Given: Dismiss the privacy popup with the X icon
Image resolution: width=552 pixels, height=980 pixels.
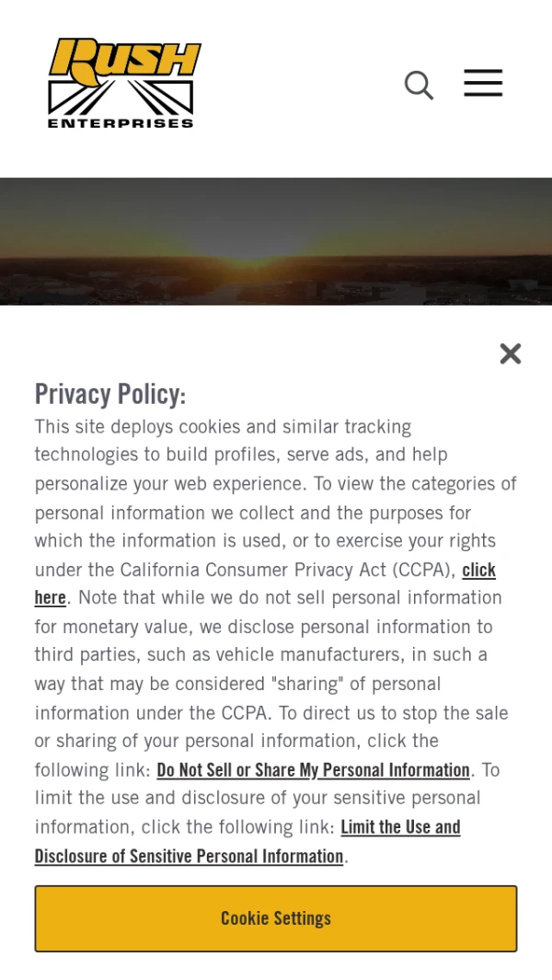Looking at the screenshot, I should click(x=510, y=353).
